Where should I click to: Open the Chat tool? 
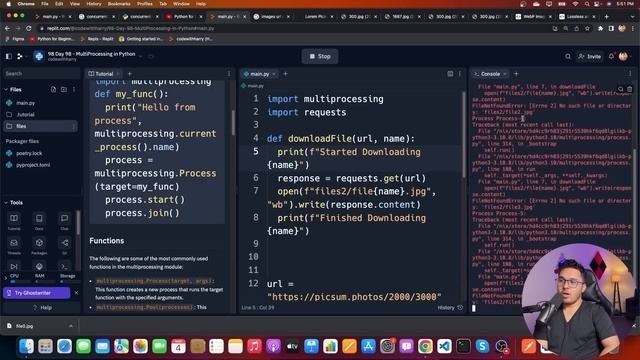pos(64,221)
